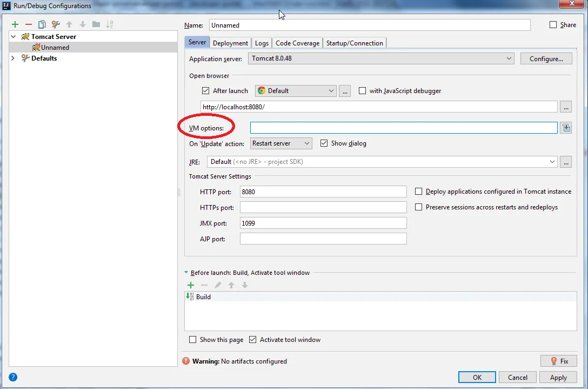Enable Preserve sessions across restarts and redeploys

(418, 207)
